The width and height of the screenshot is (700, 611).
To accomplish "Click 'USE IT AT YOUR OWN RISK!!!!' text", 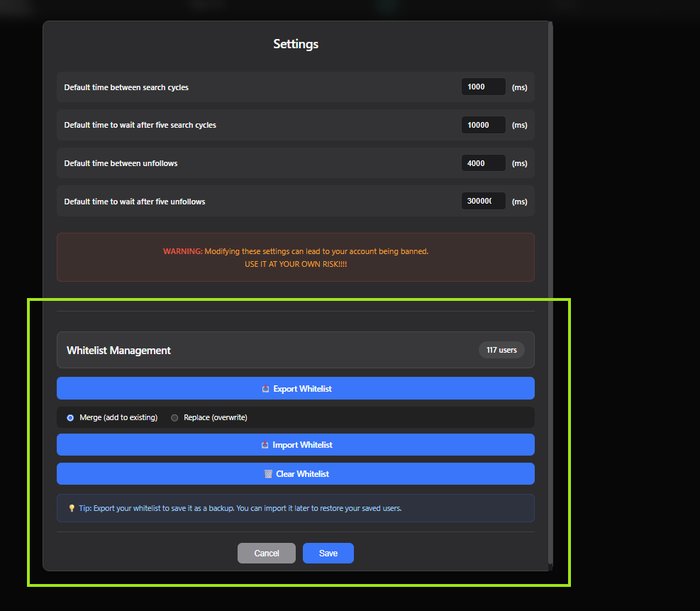I will [x=296, y=264].
